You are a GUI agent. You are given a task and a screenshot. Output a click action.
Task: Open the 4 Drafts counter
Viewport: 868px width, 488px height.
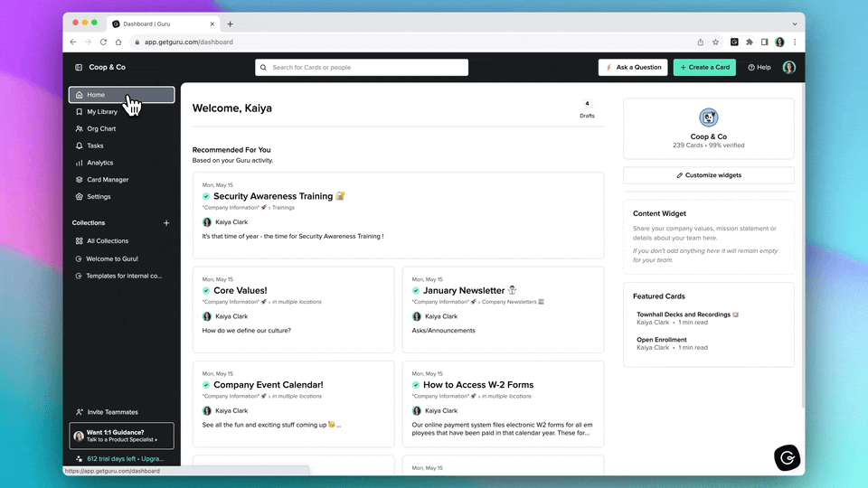pyautogui.click(x=587, y=109)
